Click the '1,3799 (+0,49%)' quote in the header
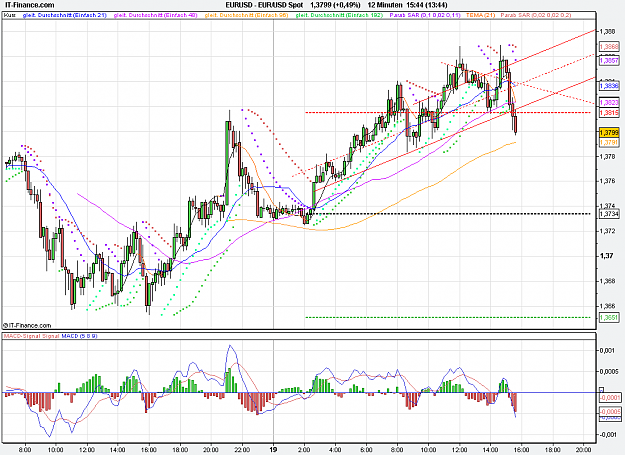This screenshot has height=455, width=625. click(x=335, y=5)
